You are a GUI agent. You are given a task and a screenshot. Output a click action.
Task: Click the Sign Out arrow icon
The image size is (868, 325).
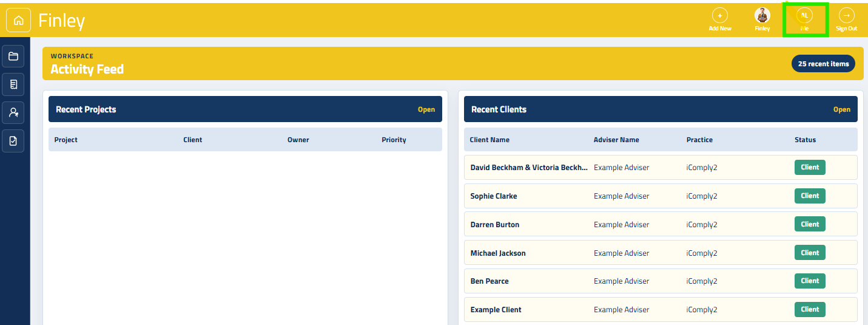pos(846,16)
